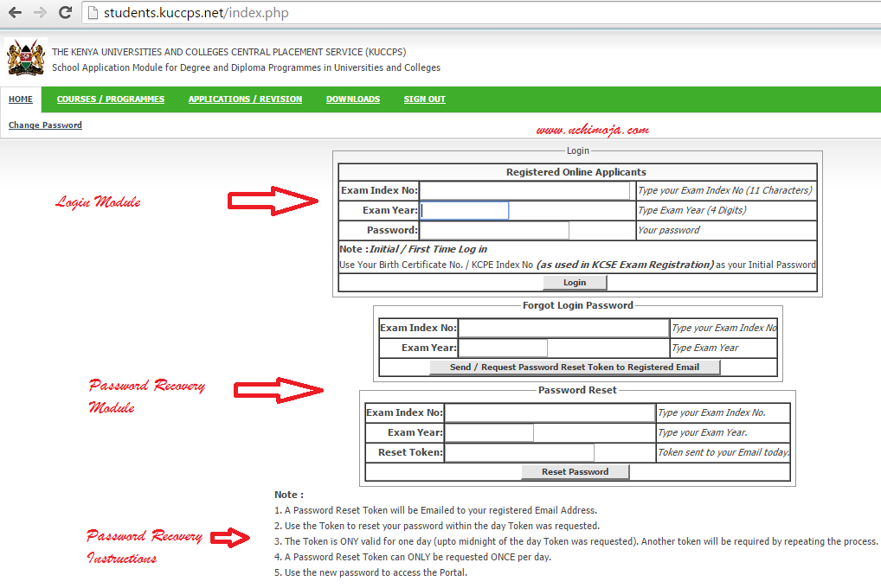The height and width of the screenshot is (588, 881).
Task: Click 'Token sent to your Email today' hint
Action: (x=723, y=452)
